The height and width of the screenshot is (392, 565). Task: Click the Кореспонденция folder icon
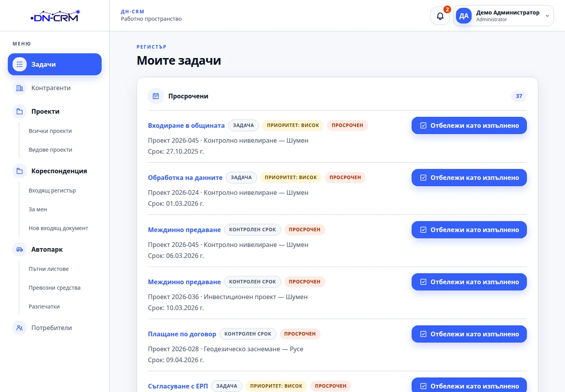(20, 171)
